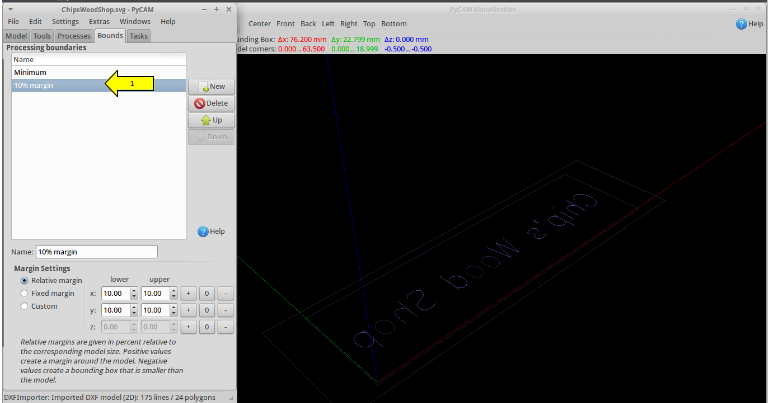The height and width of the screenshot is (403, 769).
Task: Select the Minimum boundary row
Action: [x=99, y=73]
